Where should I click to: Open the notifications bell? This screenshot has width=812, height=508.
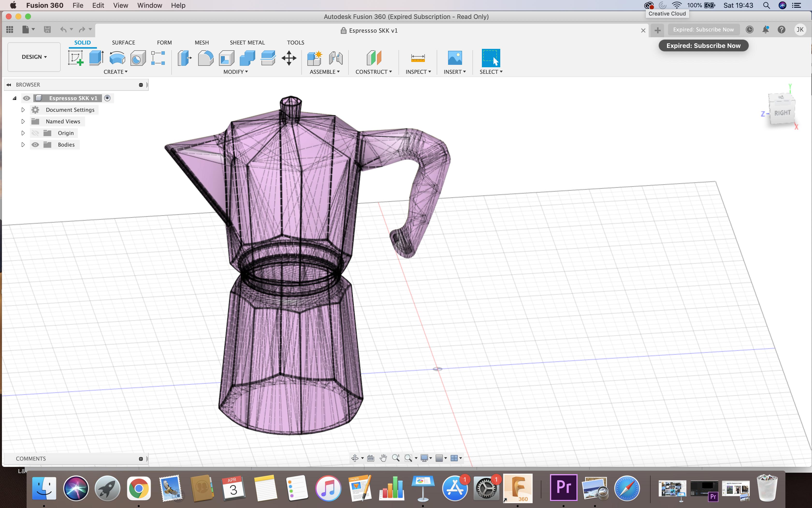(766, 30)
